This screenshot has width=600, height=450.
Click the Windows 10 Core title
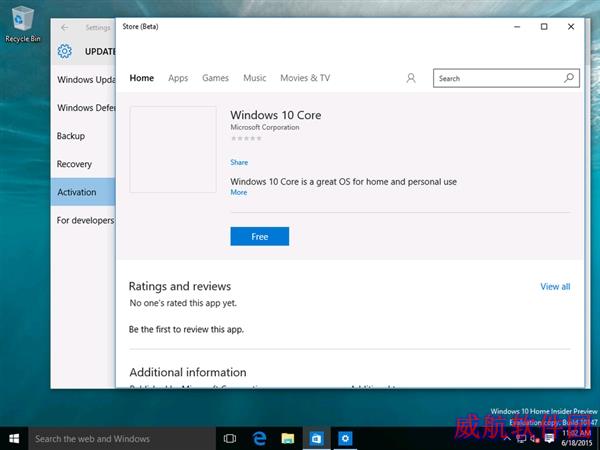pos(276,115)
